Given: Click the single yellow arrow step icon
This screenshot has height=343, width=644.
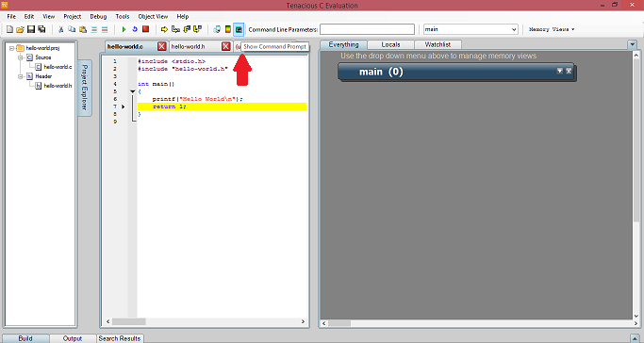Looking at the screenshot, I should point(164,29).
